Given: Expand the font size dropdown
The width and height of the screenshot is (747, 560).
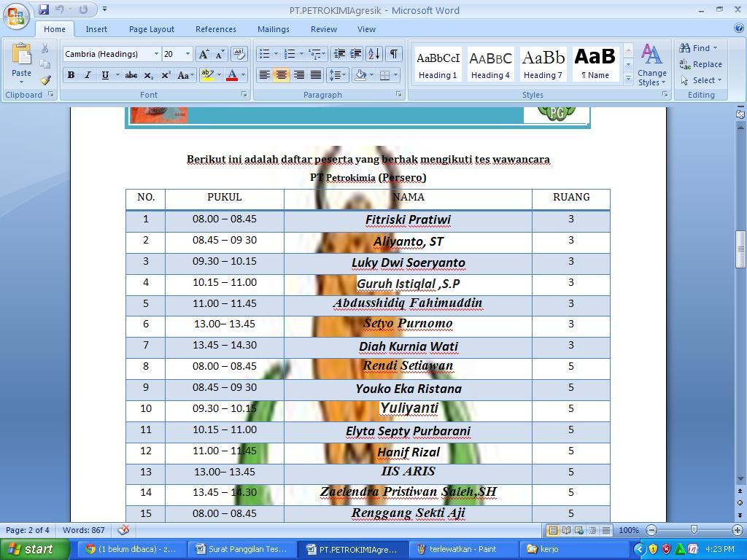Looking at the screenshot, I should click(x=187, y=54).
